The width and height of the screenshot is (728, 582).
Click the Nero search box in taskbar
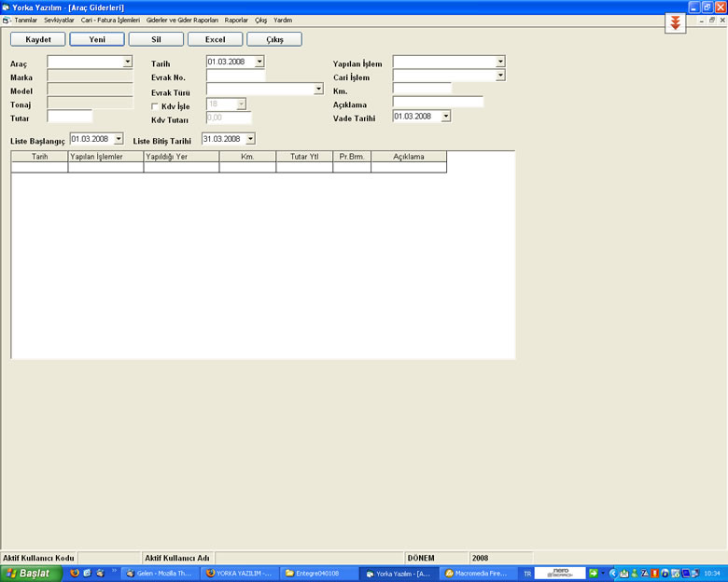click(x=560, y=574)
